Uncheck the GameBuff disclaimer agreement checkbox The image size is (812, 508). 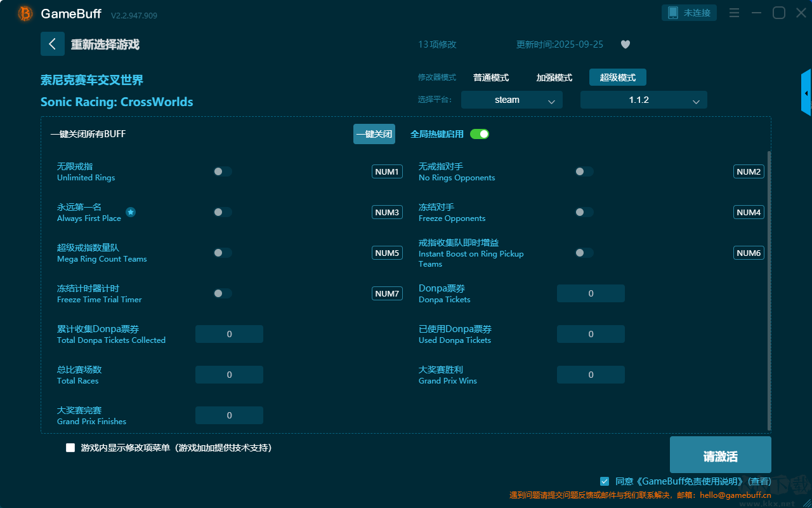[605, 481]
